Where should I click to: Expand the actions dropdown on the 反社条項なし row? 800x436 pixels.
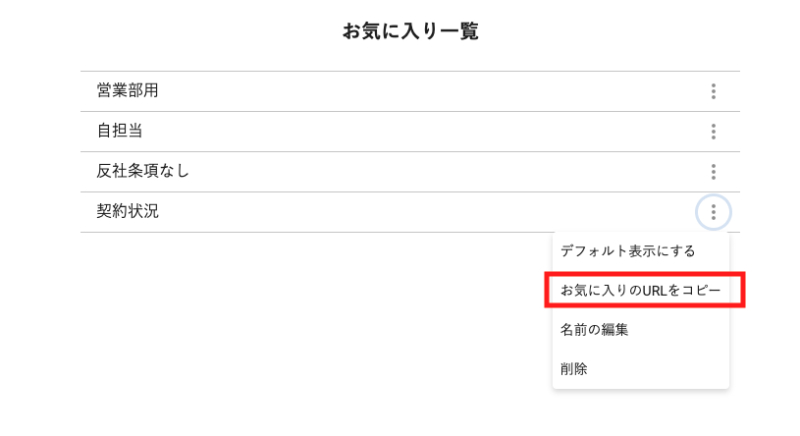(713, 171)
